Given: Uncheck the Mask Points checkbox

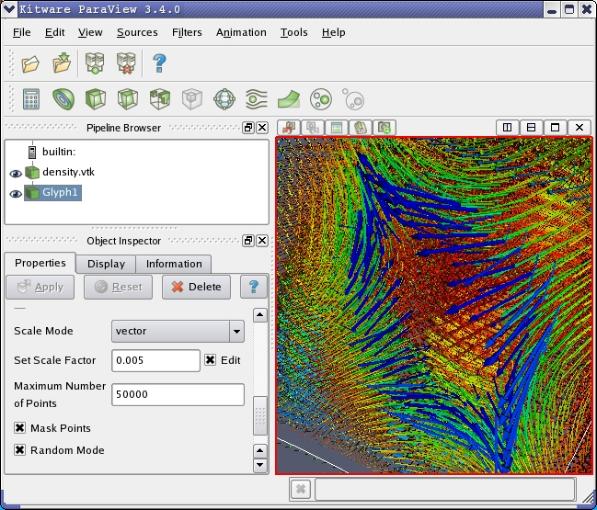Looking at the screenshot, I should tap(20, 428).
